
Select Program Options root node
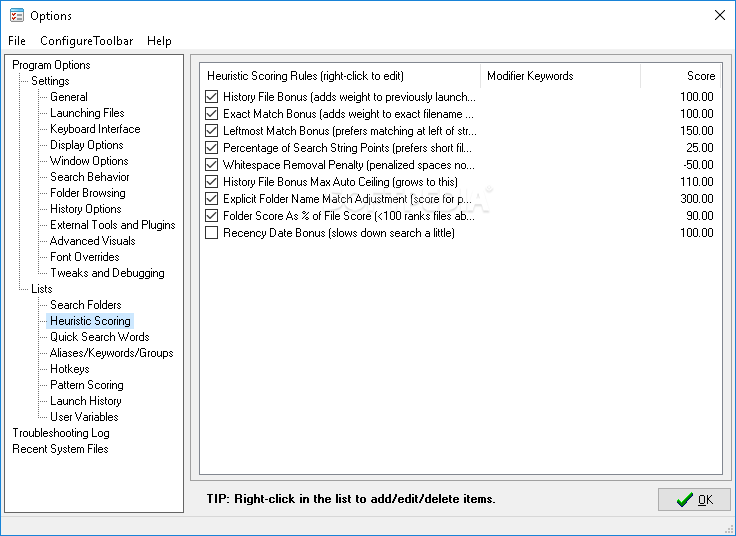(x=51, y=65)
